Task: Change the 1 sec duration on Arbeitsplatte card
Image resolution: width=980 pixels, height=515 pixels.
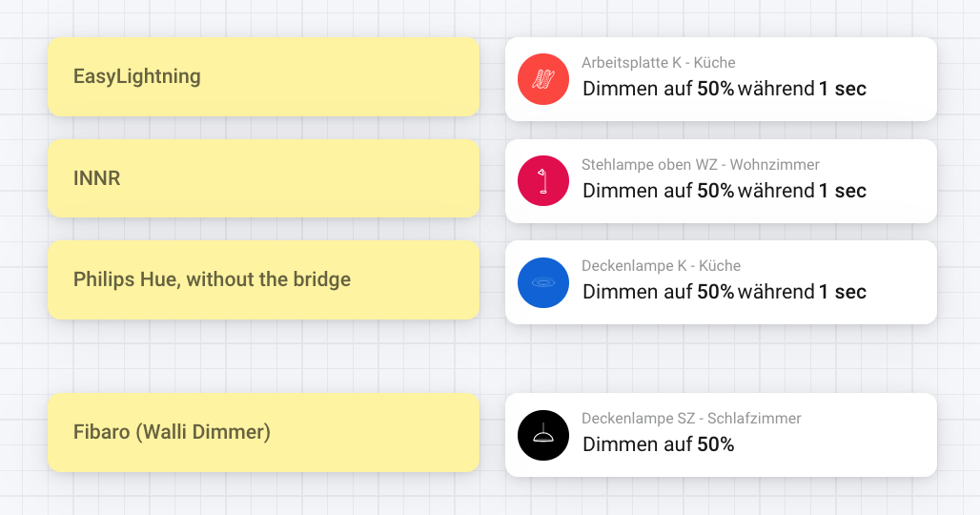Action: 842,90
